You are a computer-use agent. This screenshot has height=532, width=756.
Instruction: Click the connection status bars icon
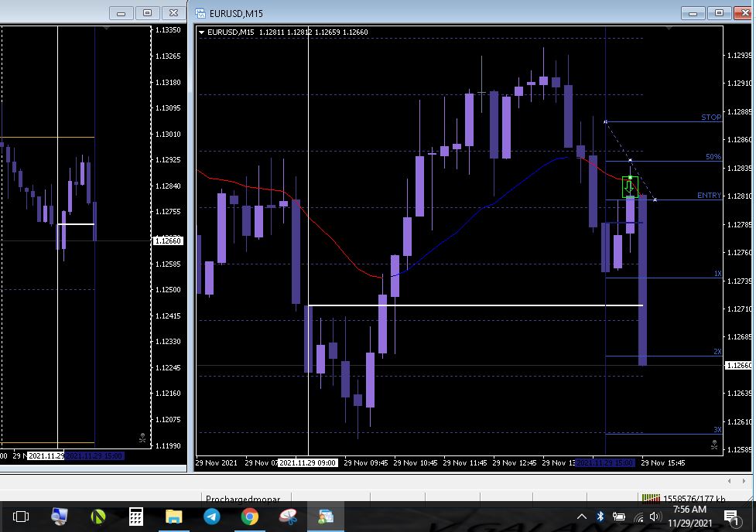651,498
